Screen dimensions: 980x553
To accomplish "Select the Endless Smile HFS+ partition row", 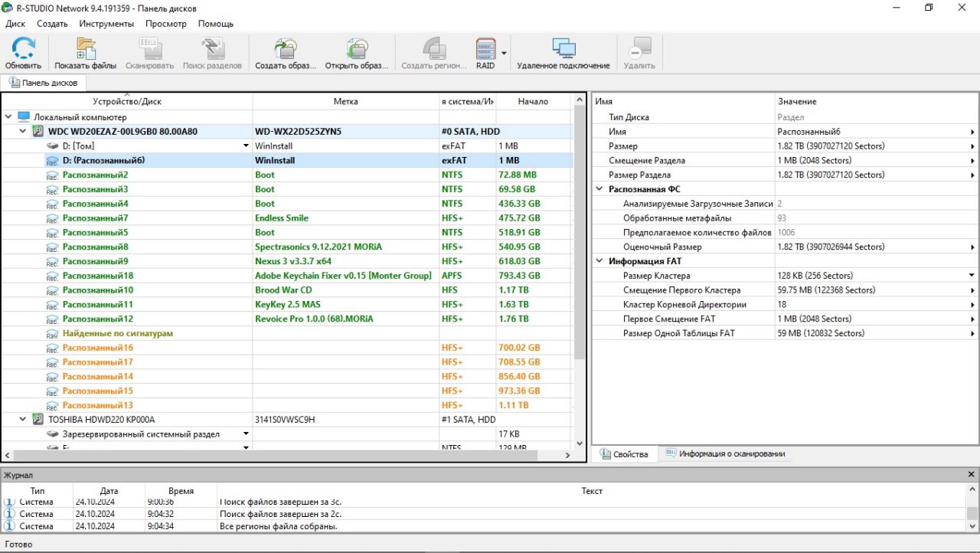I will 281,218.
